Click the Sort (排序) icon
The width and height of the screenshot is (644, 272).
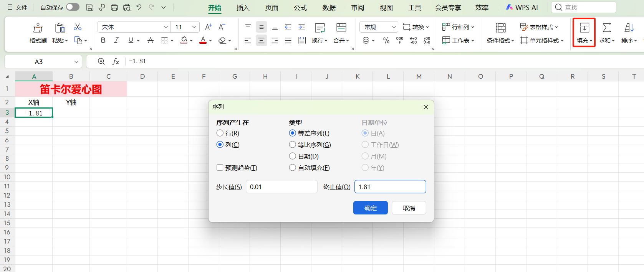(x=629, y=28)
